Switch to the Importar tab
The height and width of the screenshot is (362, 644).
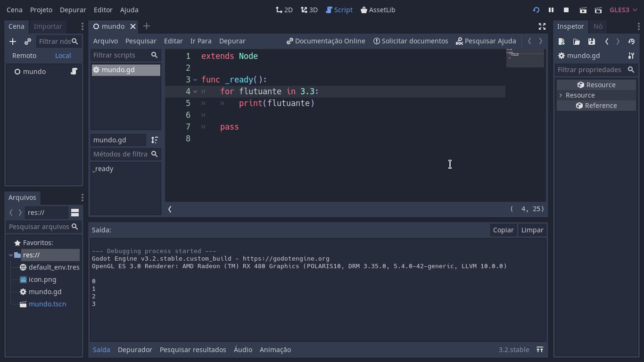click(48, 26)
